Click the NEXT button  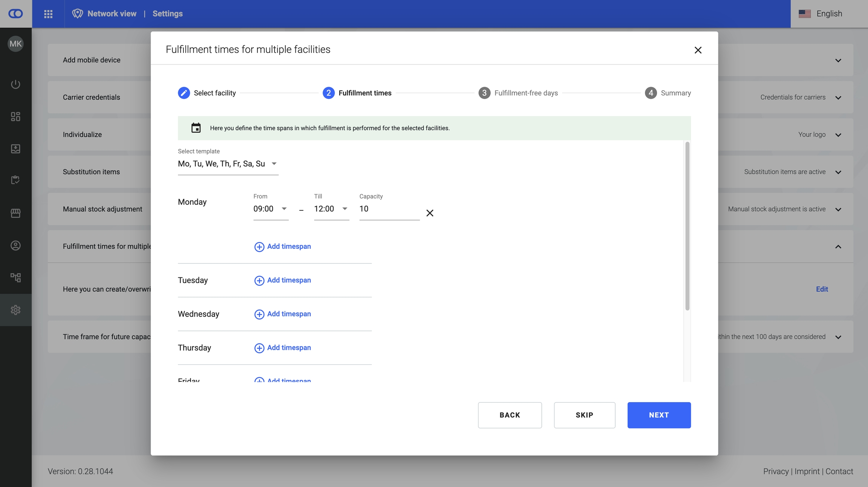point(659,415)
